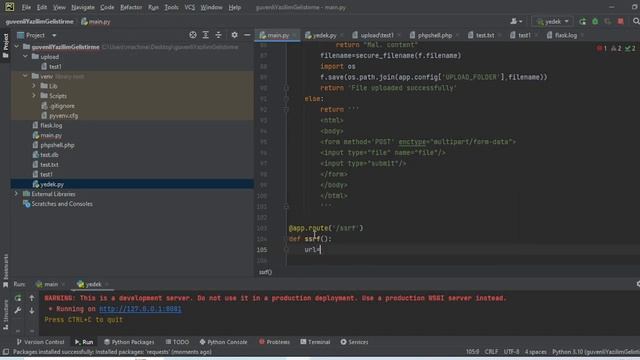
Task: Open the Services tool window
Action: coord(354,342)
